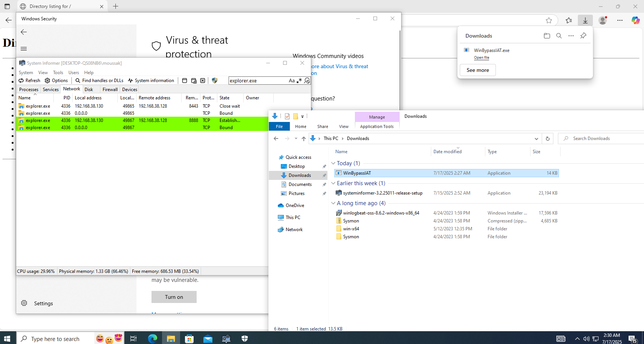The width and height of the screenshot is (644, 344).
Task: Click the shield elevation icon in System Informer
Action: 215,81
